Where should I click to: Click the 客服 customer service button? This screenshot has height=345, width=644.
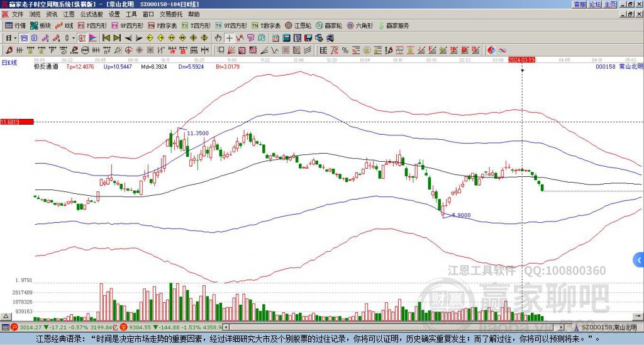(579, 4)
